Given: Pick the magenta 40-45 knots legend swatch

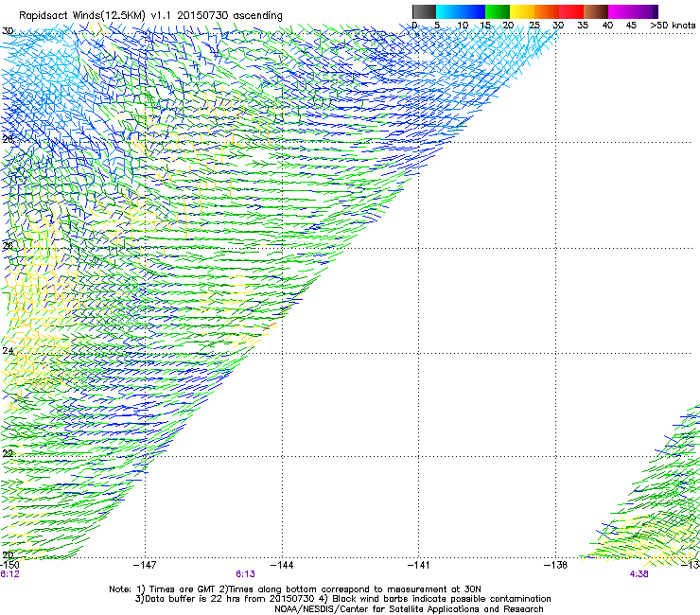Looking at the screenshot, I should coord(621,11).
